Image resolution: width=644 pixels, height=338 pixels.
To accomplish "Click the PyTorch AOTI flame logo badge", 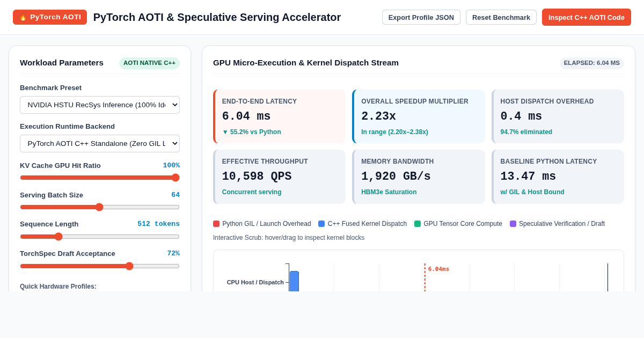I will tap(50, 17).
